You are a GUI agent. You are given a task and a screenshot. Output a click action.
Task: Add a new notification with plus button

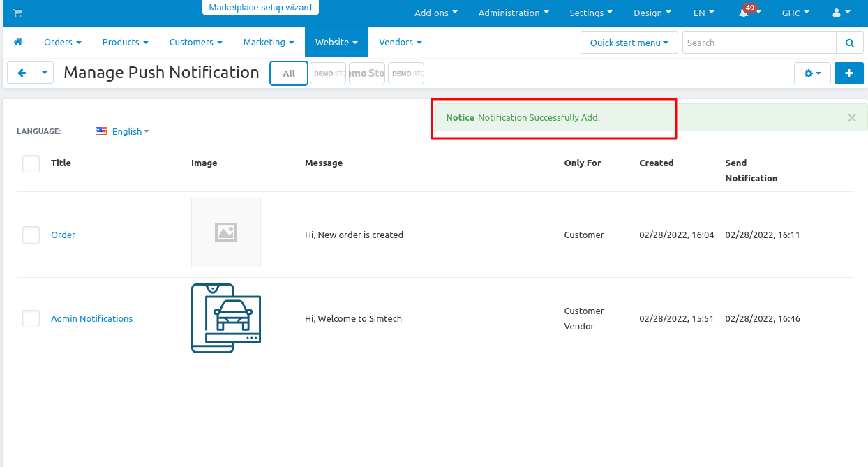(x=848, y=73)
